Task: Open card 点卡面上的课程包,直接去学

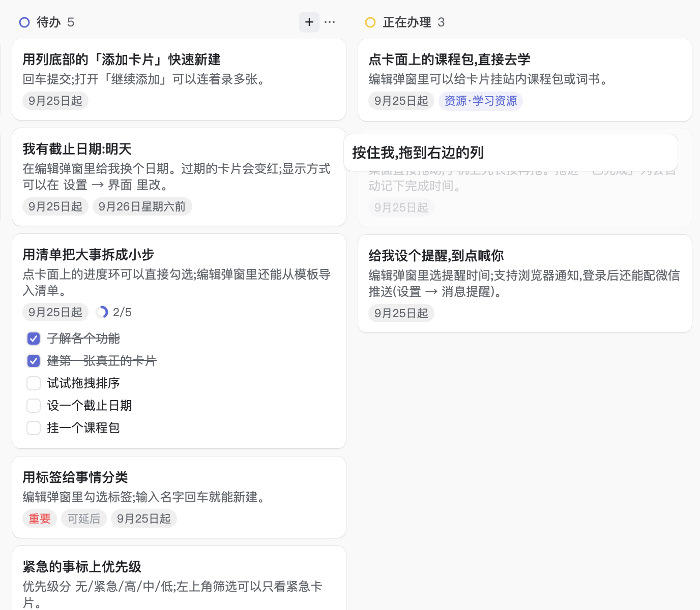Action: pos(525,80)
